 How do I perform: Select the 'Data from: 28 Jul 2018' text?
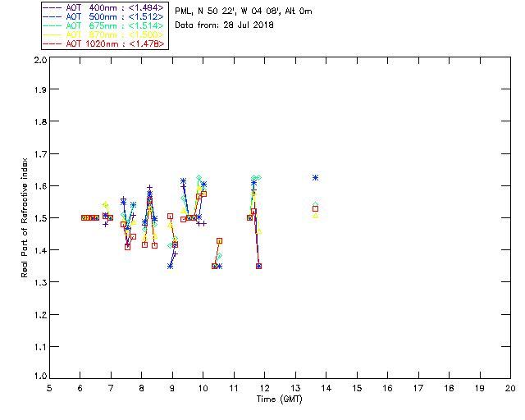[x=224, y=25]
